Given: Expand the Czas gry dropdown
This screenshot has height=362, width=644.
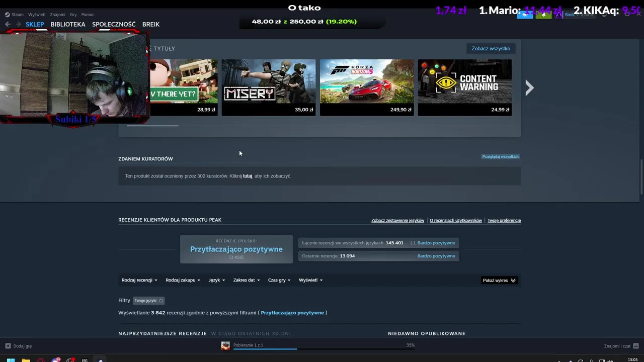Looking at the screenshot, I should pyautogui.click(x=279, y=280).
